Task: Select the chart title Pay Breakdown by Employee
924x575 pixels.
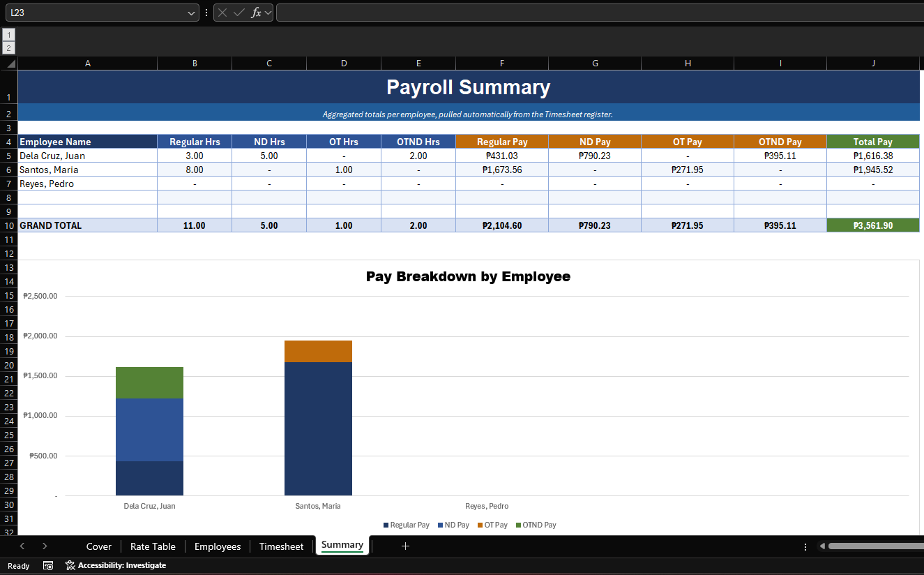Action: point(468,276)
